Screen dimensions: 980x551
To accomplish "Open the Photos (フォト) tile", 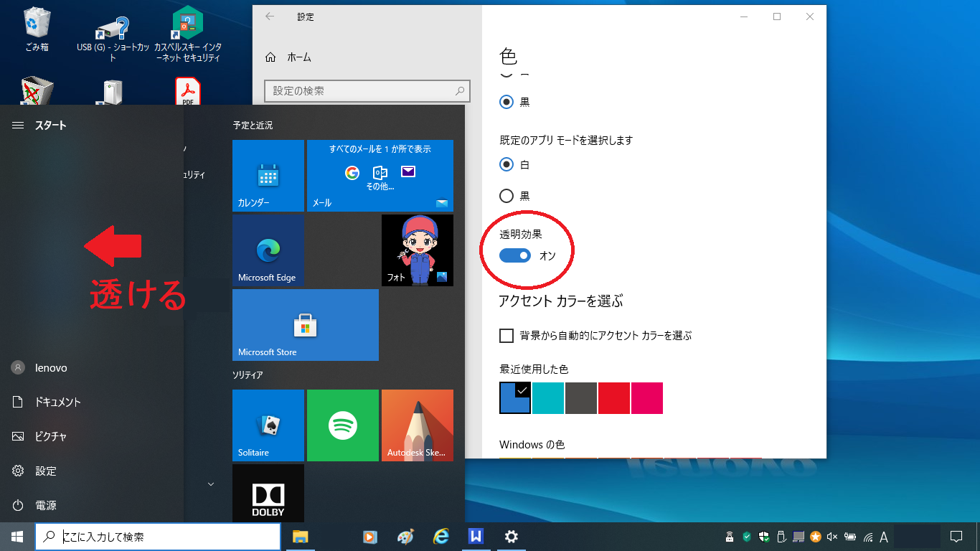I will 418,250.
